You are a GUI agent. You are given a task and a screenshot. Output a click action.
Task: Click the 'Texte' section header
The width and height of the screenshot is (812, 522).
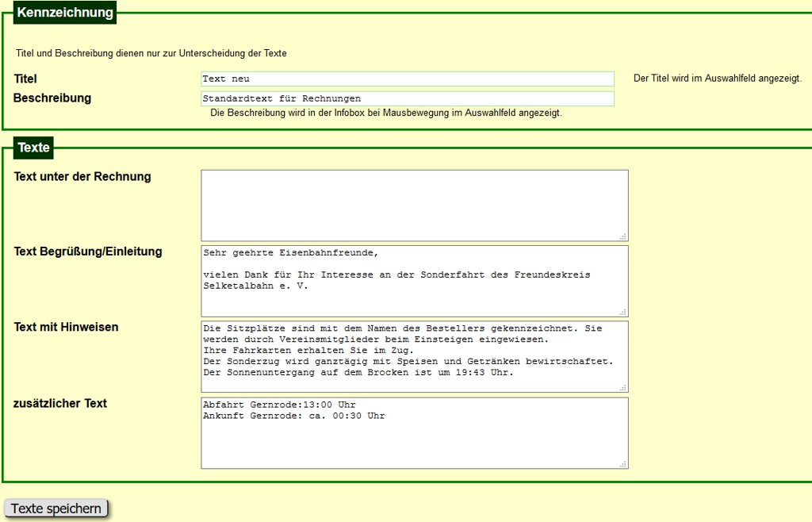click(33, 148)
